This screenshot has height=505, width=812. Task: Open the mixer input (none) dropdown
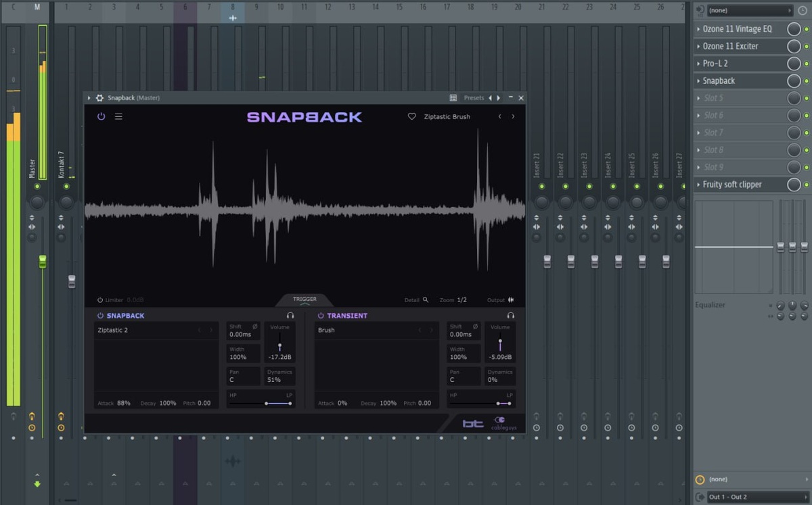point(749,11)
